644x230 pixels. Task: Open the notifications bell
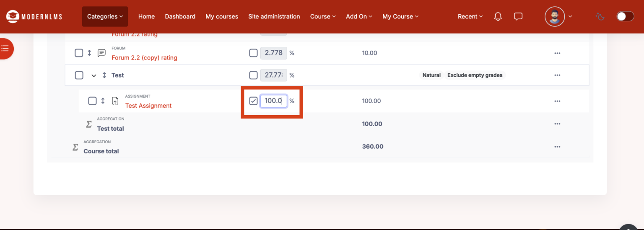pyautogui.click(x=498, y=16)
